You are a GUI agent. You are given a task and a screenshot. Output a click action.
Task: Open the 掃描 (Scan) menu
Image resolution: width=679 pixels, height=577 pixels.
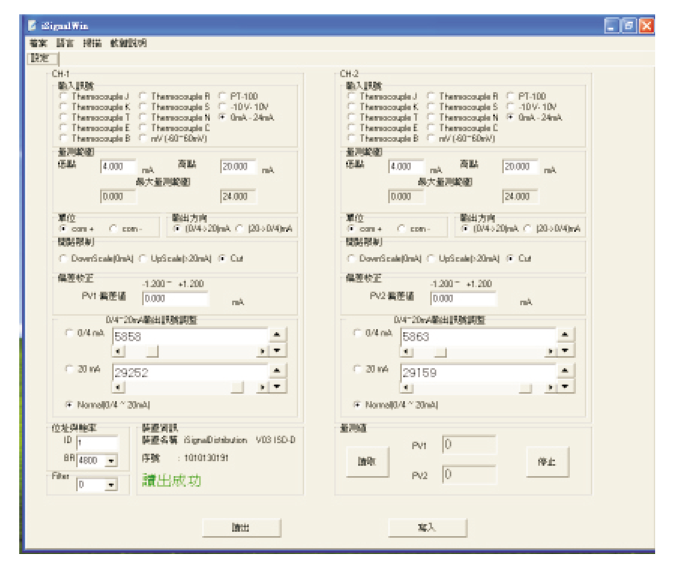pyautogui.click(x=92, y=43)
